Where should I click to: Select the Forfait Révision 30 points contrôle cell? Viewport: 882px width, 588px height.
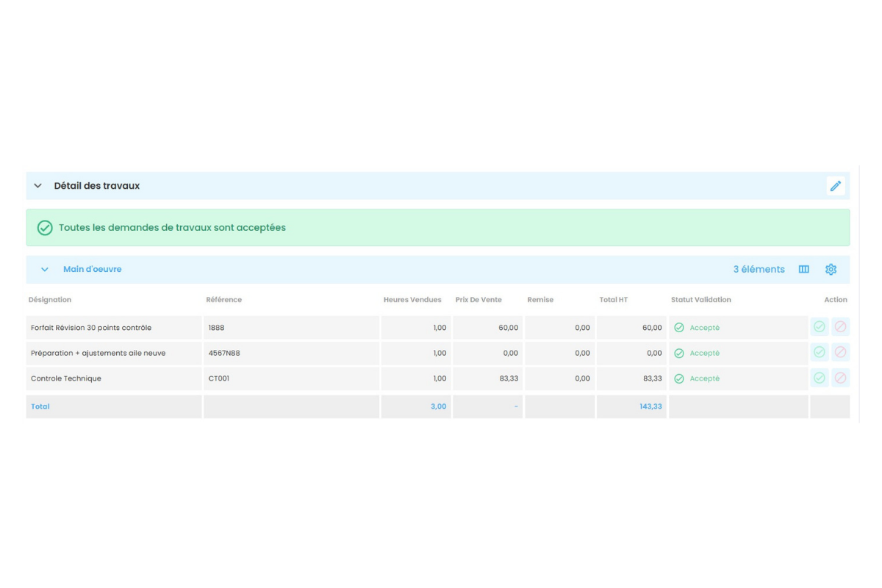[114, 328]
